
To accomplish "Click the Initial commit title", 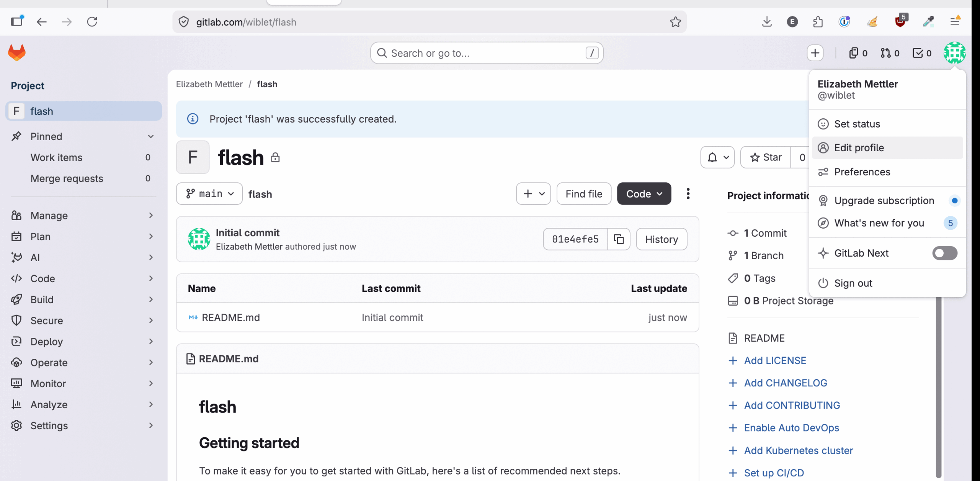I will click(x=247, y=233).
